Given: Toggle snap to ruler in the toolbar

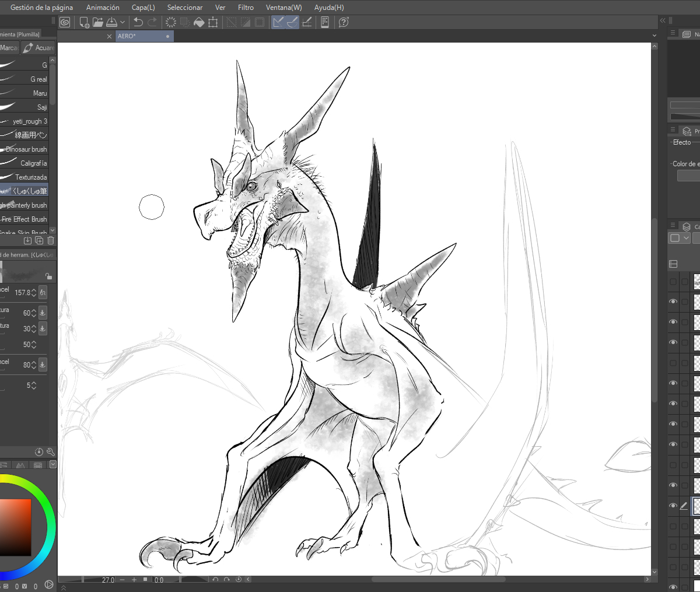Looking at the screenshot, I should [278, 22].
